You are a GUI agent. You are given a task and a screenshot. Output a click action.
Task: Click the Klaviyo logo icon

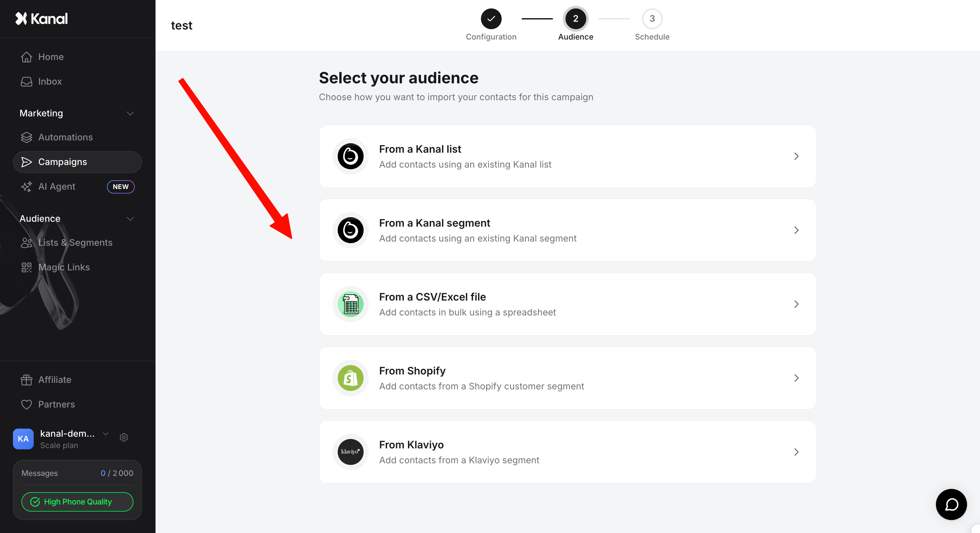click(x=350, y=452)
